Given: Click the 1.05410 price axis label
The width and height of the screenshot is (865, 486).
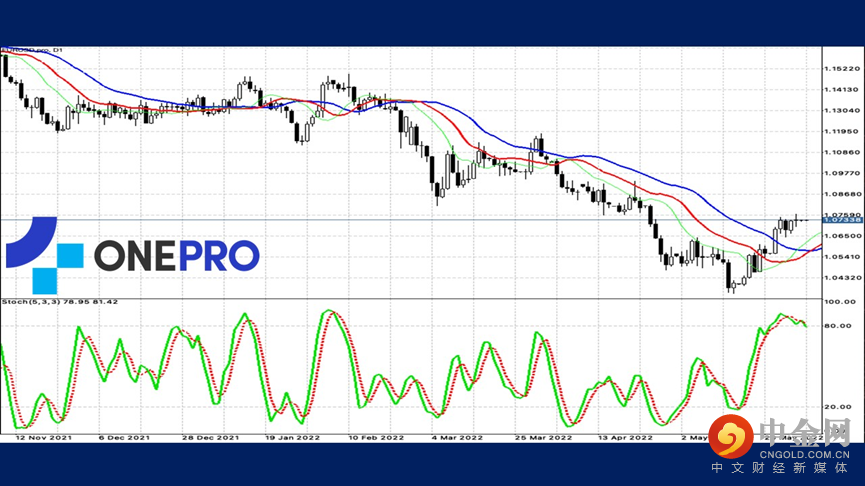Looking at the screenshot, I should point(842,257).
